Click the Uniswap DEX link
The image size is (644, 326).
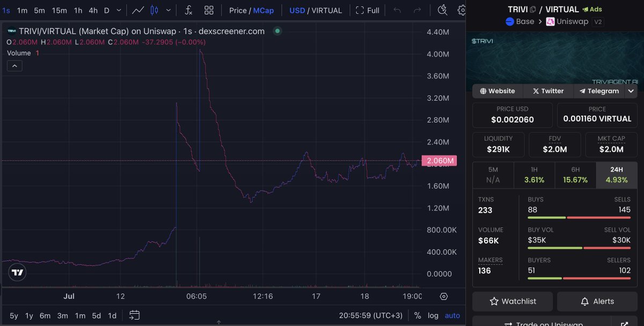(x=567, y=21)
